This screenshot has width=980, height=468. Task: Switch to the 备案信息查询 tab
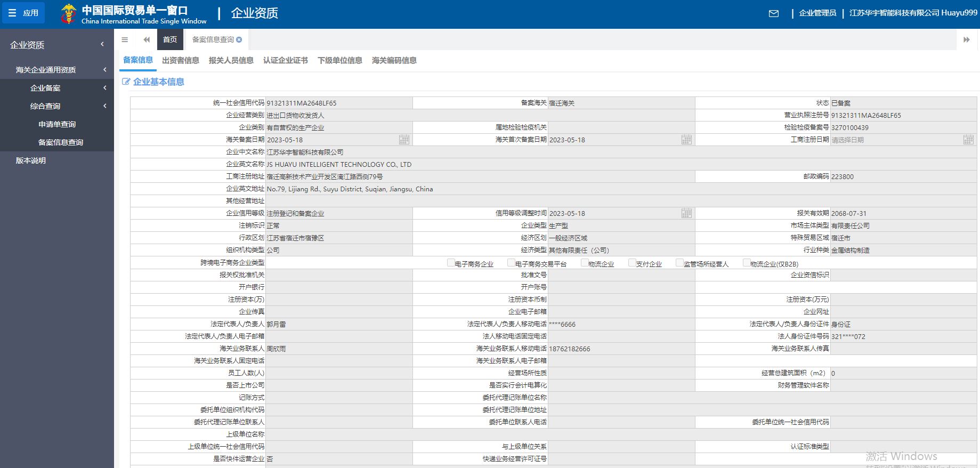(x=213, y=39)
